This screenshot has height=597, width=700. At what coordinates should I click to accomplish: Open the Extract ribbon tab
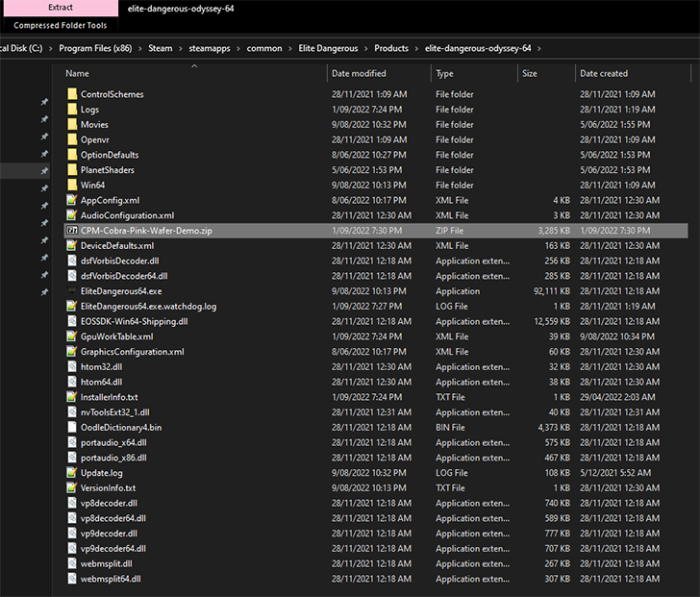tap(61, 8)
